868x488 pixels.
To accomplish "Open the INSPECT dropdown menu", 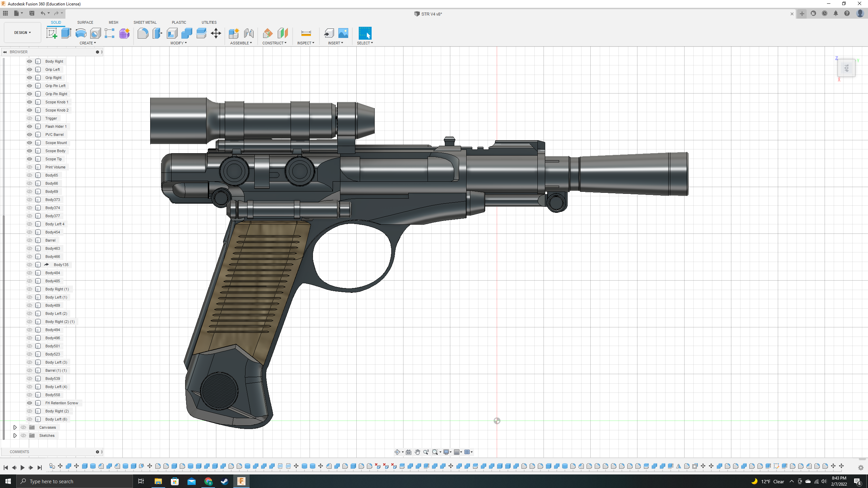I will click(306, 43).
